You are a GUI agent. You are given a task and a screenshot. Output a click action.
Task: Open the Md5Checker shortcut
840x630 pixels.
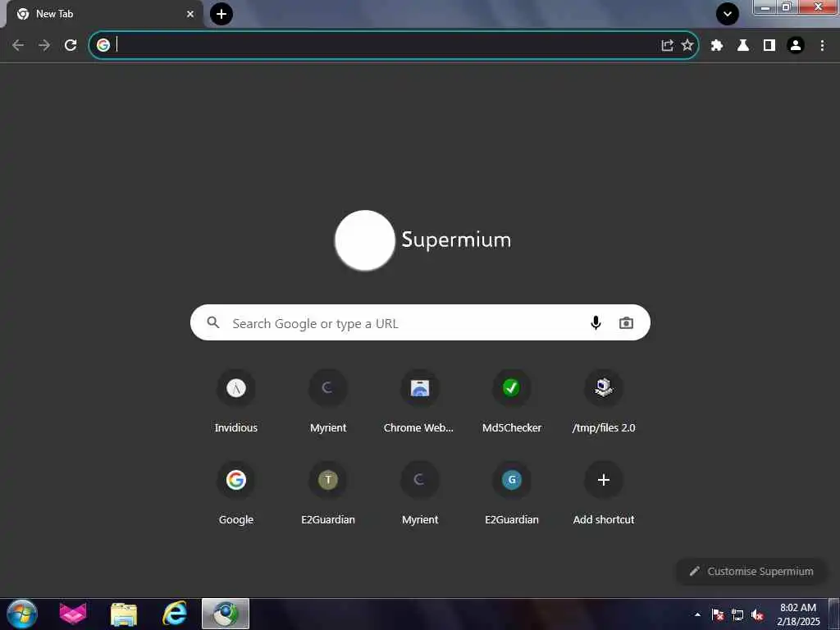[512, 400]
